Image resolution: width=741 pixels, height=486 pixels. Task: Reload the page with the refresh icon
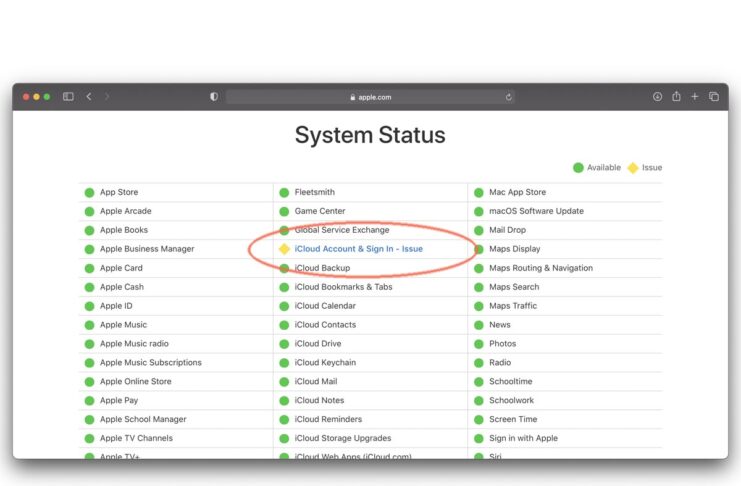[x=508, y=97]
